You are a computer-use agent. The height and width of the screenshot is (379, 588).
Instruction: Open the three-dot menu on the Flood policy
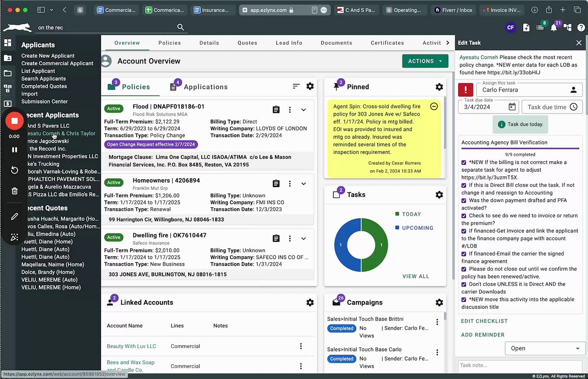click(x=290, y=110)
